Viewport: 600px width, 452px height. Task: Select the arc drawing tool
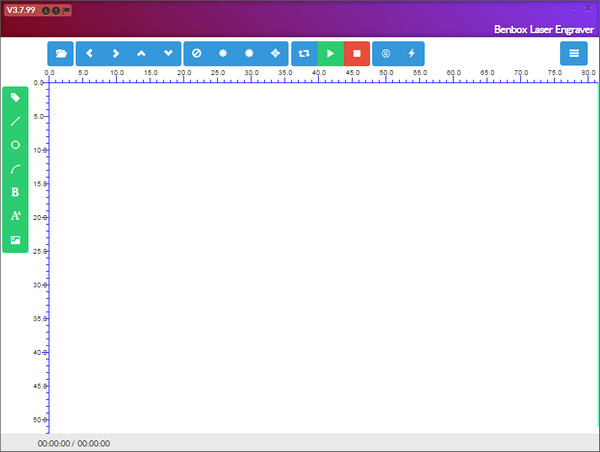[15, 169]
